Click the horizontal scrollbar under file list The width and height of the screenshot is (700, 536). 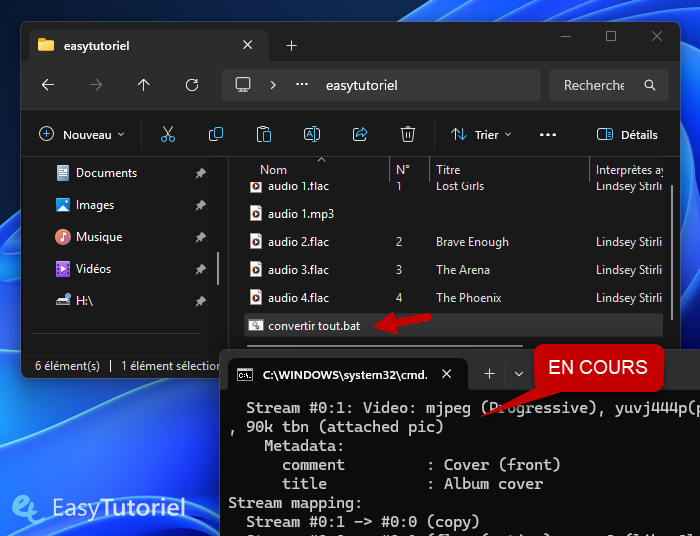tap(384, 346)
